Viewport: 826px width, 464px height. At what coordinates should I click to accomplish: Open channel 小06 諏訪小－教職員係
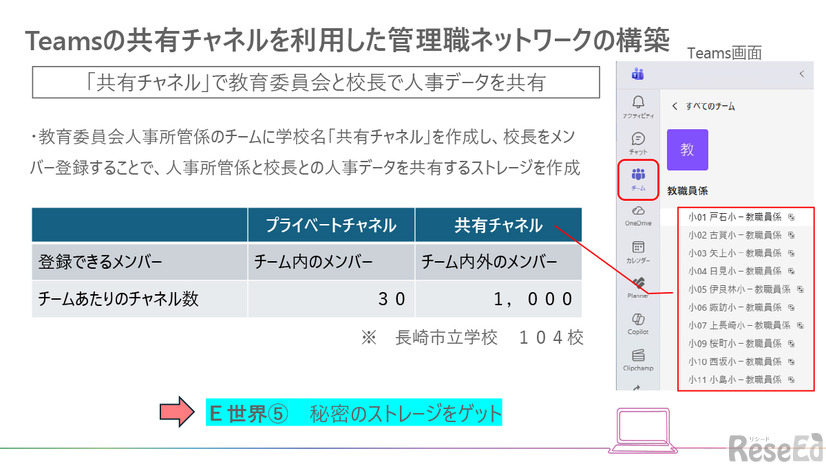tap(734, 307)
